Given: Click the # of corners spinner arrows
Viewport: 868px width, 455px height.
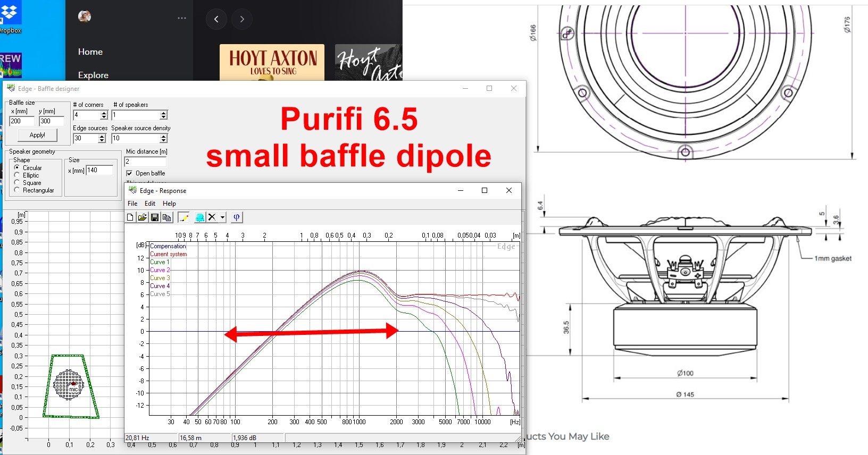Looking at the screenshot, I should (x=104, y=115).
